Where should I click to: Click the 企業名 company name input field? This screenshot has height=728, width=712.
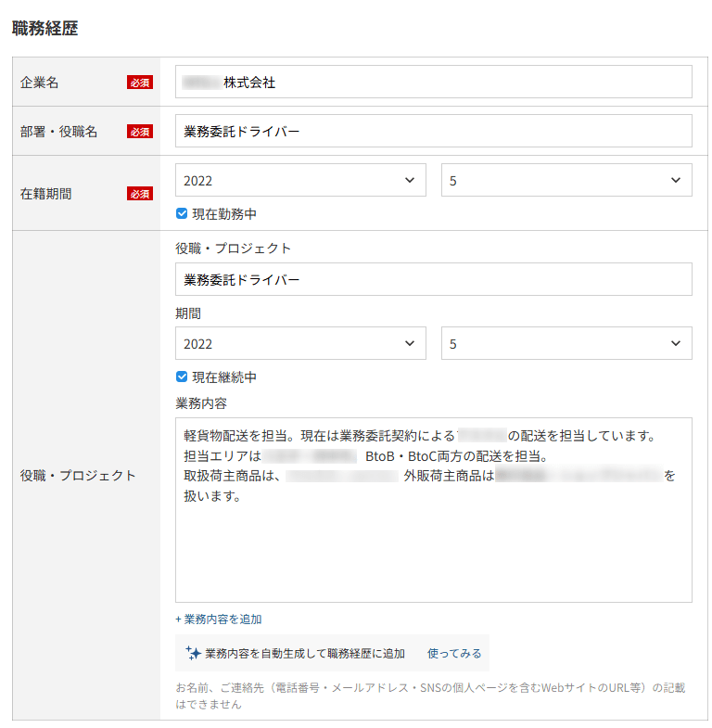pos(433,82)
